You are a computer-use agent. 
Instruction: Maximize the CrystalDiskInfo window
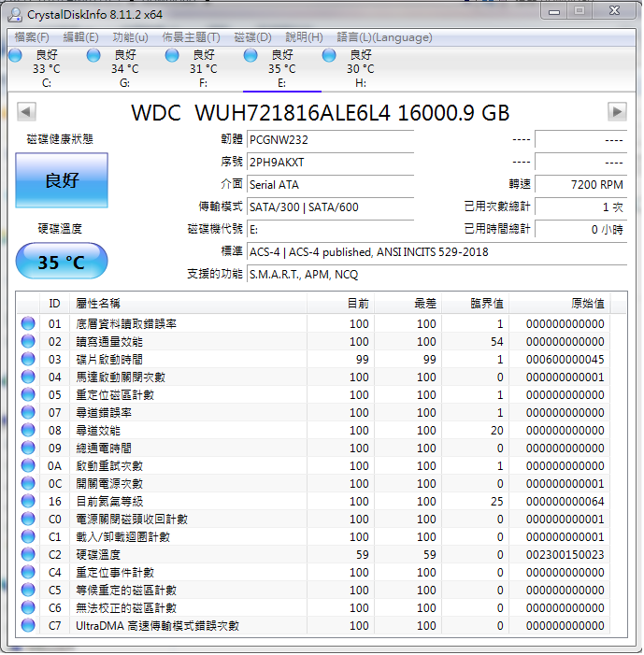[580, 11]
